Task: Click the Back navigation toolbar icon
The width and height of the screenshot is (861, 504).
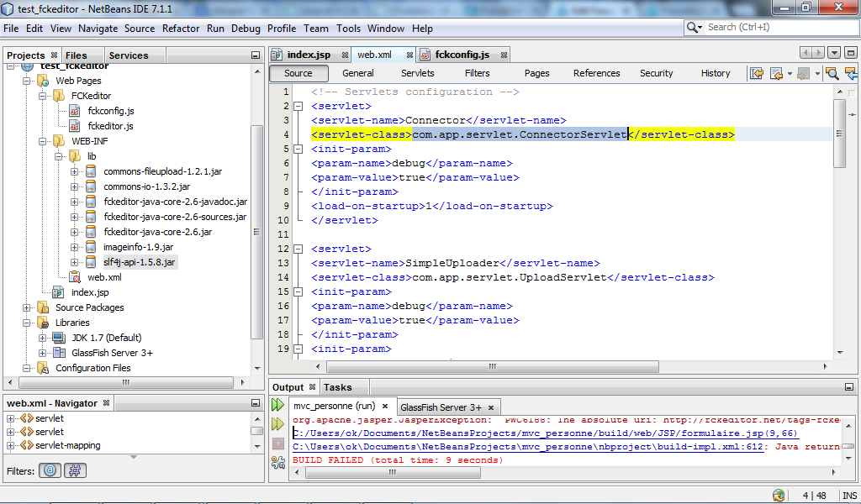Action: click(x=776, y=73)
